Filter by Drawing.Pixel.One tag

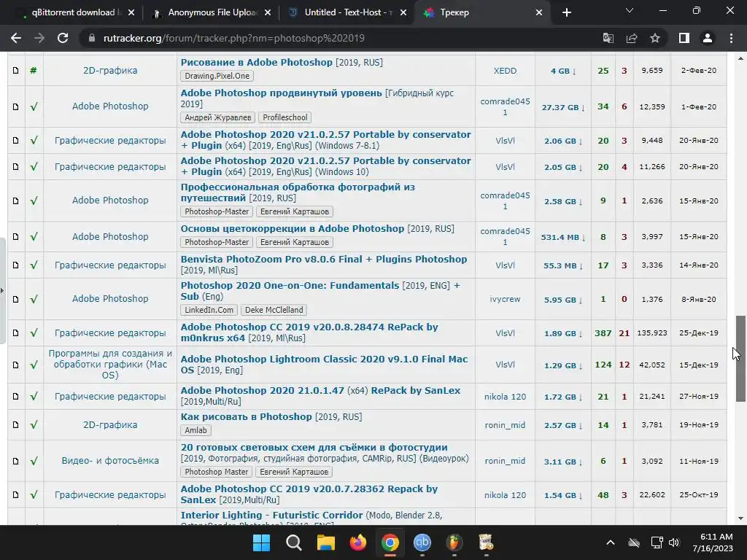tap(217, 76)
